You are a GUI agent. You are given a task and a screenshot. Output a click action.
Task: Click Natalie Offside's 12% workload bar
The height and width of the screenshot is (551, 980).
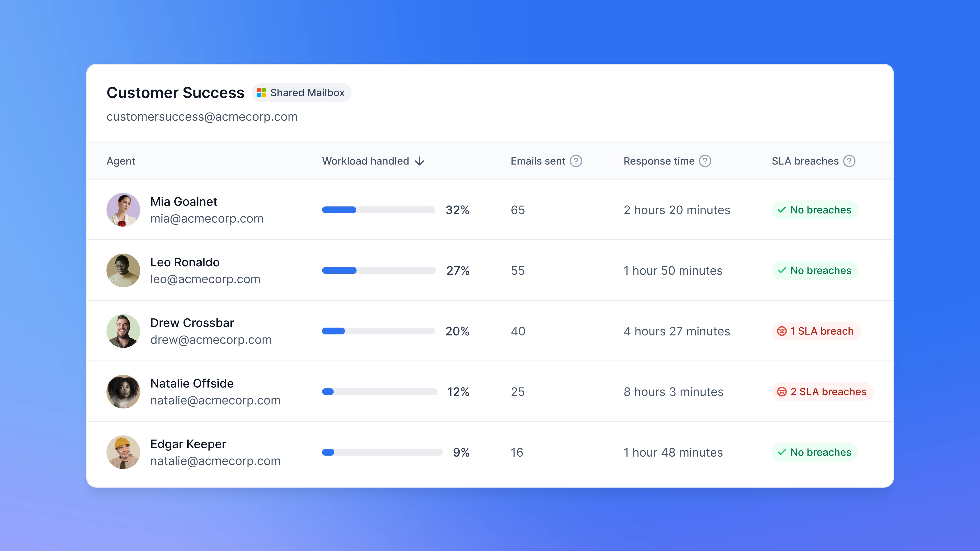379,392
